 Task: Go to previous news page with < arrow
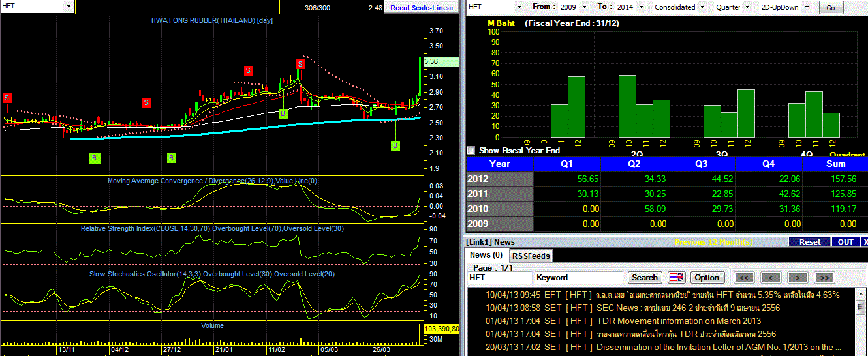click(771, 277)
